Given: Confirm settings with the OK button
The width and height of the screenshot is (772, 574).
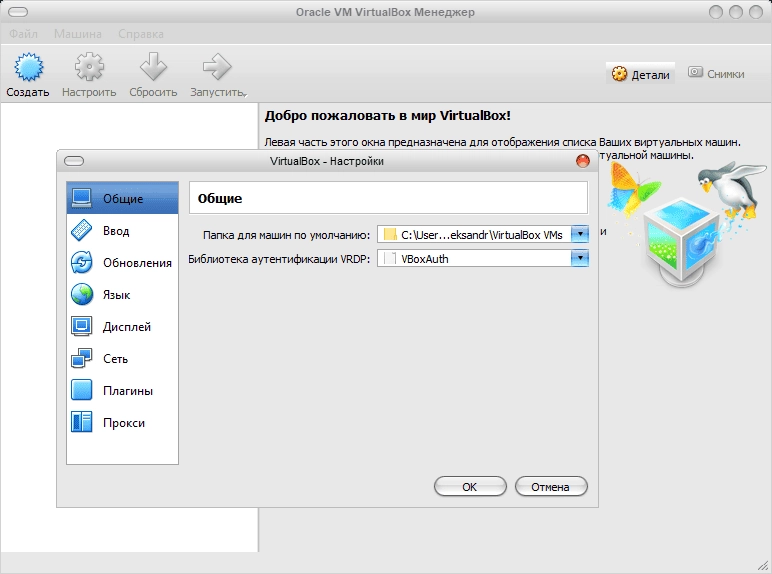Looking at the screenshot, I should point(470,486).
